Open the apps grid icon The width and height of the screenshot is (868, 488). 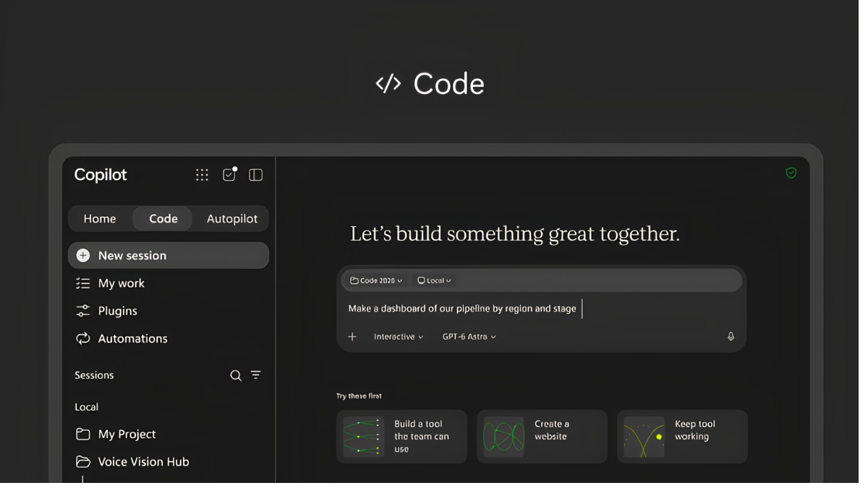tap(202, 175)
